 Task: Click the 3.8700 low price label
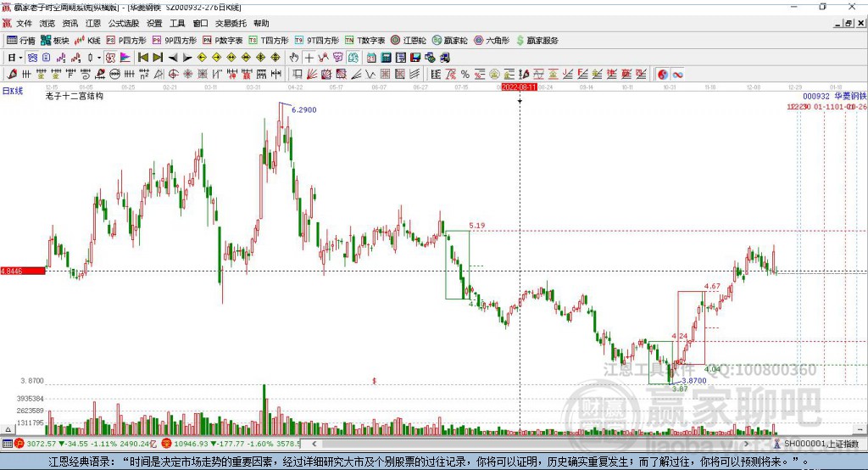point(693,381)
